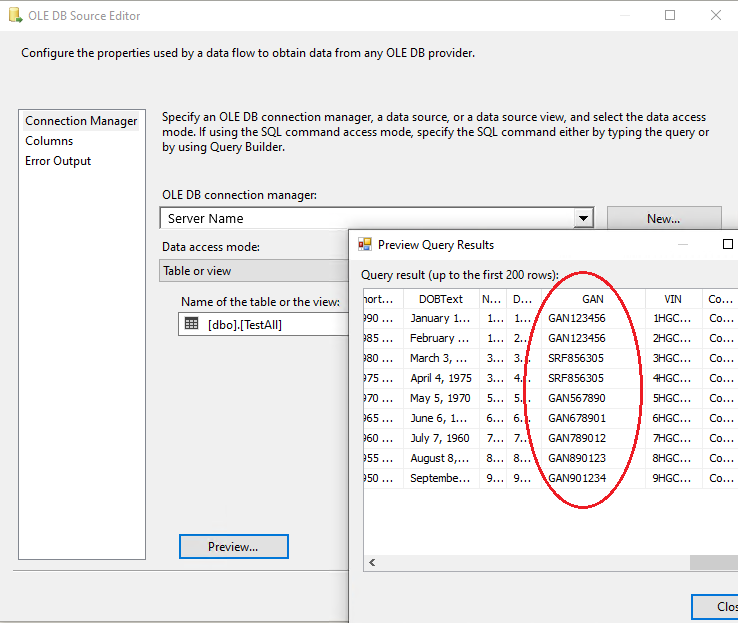Open the OLE DB connection manager dropdown arrow
The image size is (738, 623).
point(583,218)
